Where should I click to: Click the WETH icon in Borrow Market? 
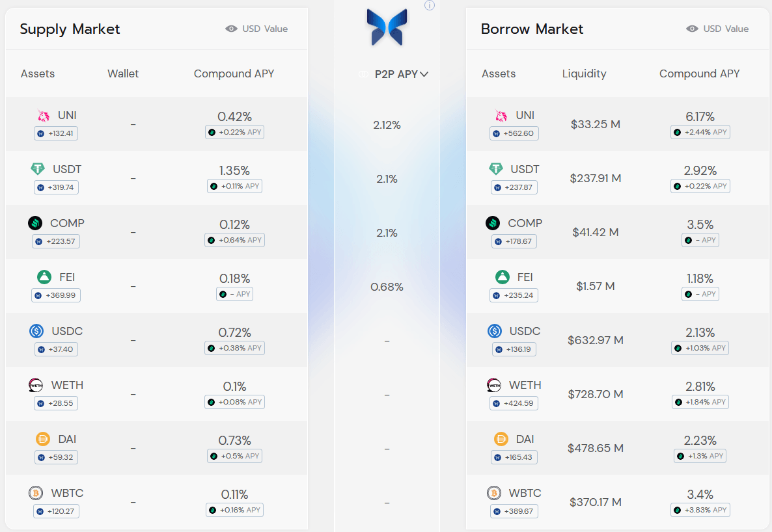494,385
